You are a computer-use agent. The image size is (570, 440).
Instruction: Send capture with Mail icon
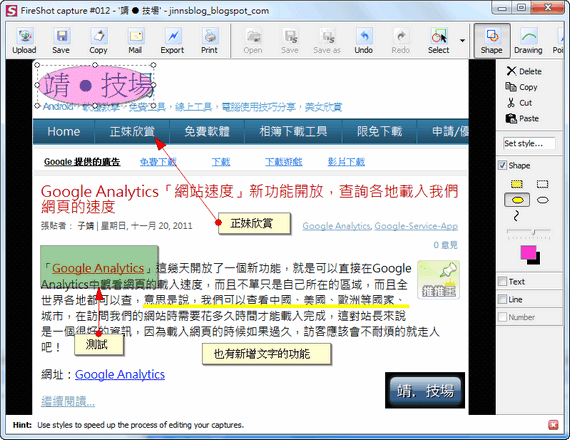[x=135, y=41]
